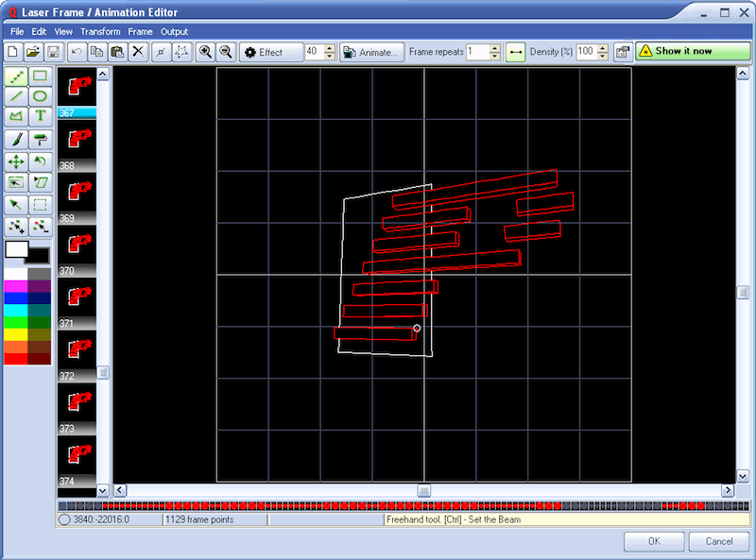Select the Polygon drawing tool
Image resolution: width=756 pixels, height=560 pixels.
tap(17, 115)
